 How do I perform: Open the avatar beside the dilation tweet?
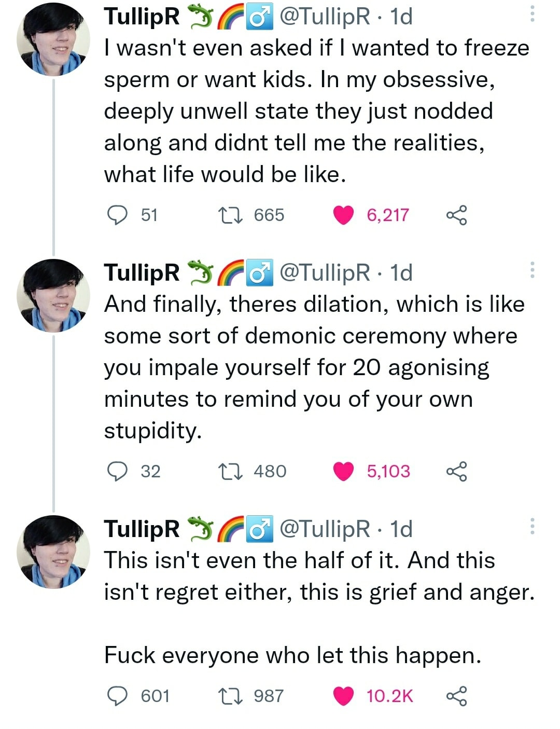pos(53,296)
